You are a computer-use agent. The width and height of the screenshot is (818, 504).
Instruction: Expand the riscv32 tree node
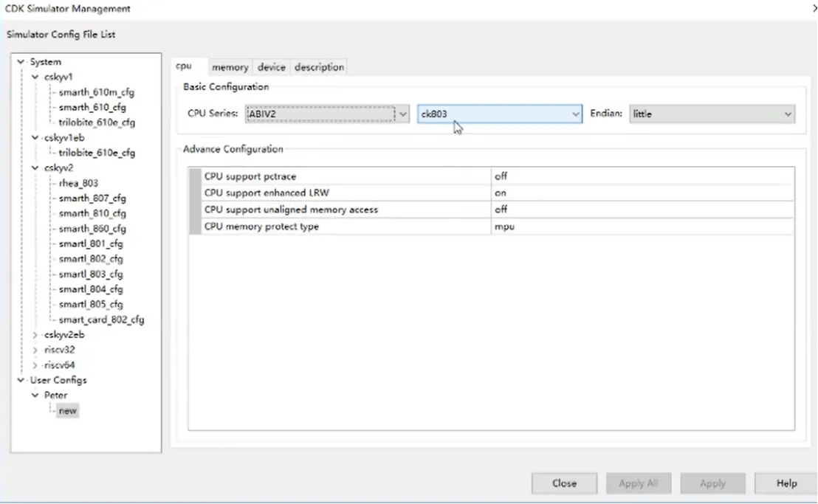(35, 351)
